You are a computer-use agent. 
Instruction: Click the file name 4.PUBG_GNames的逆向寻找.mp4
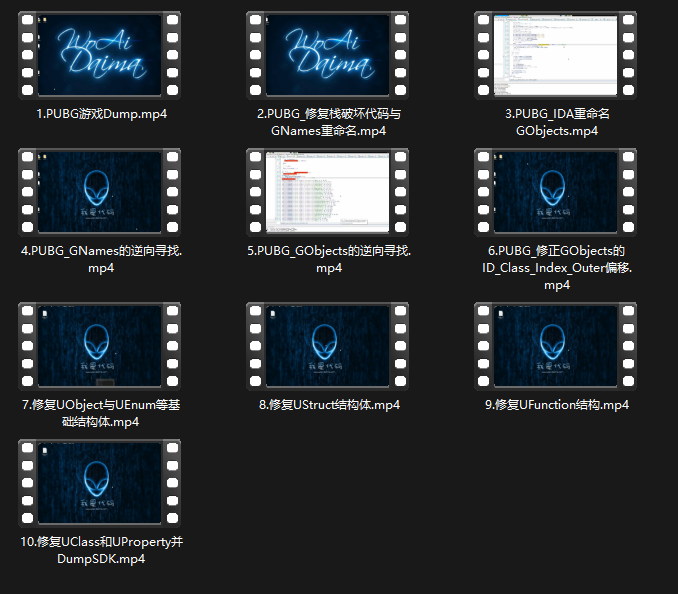pos(101,259)
